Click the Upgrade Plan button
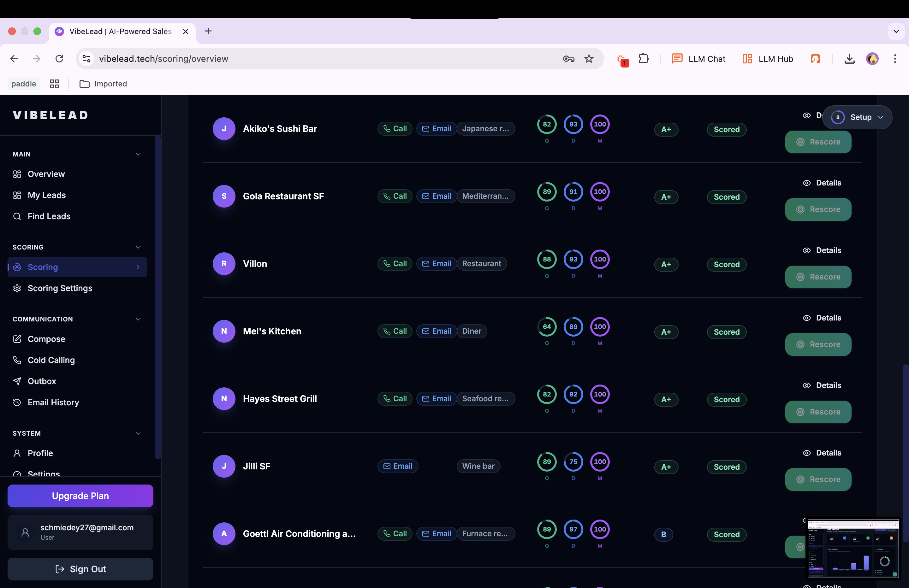 [x=80, y=496]
